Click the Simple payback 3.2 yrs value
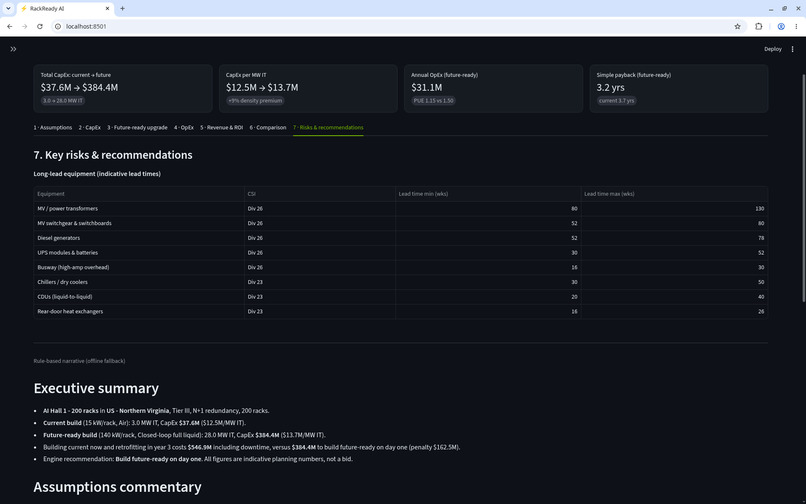806x504 pixels. click(x=611, y=87)
